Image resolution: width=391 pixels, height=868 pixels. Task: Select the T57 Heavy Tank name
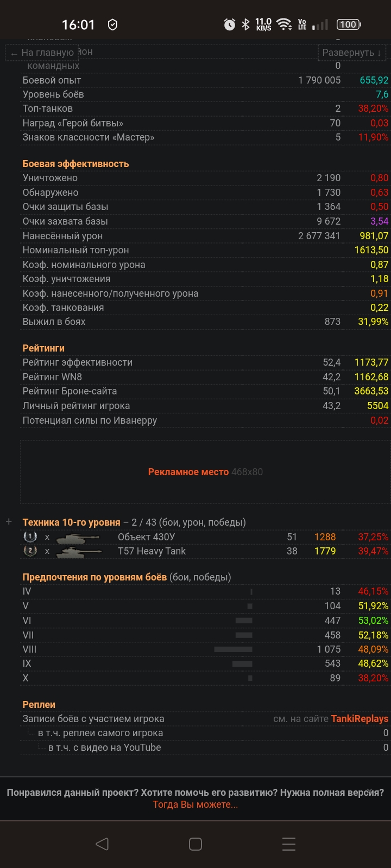click(152, 551)
